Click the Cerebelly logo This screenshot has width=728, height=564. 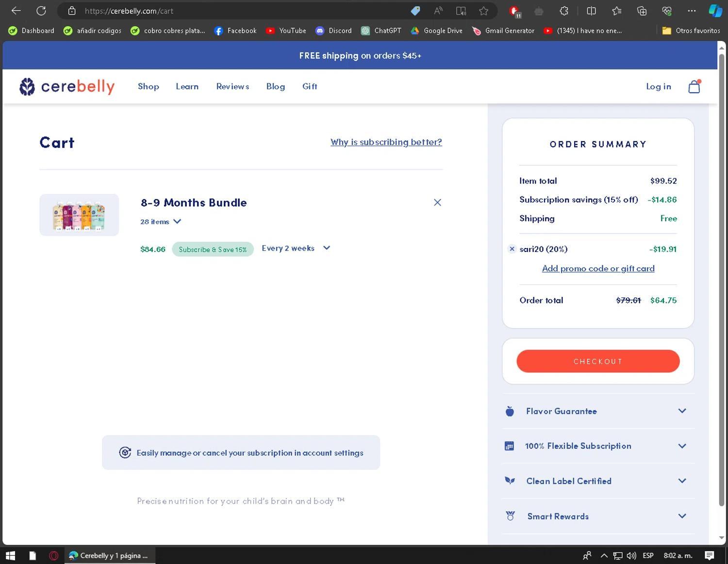(x=67, y=86)
